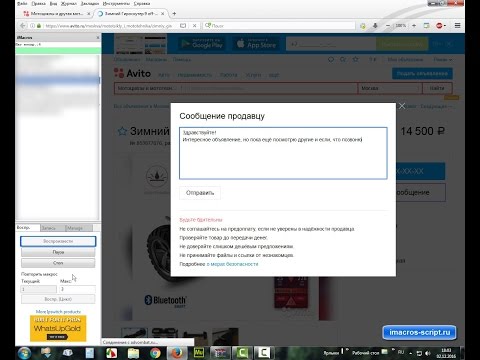
Task: Switch to iMacros Запись tab
Action: 52,228
